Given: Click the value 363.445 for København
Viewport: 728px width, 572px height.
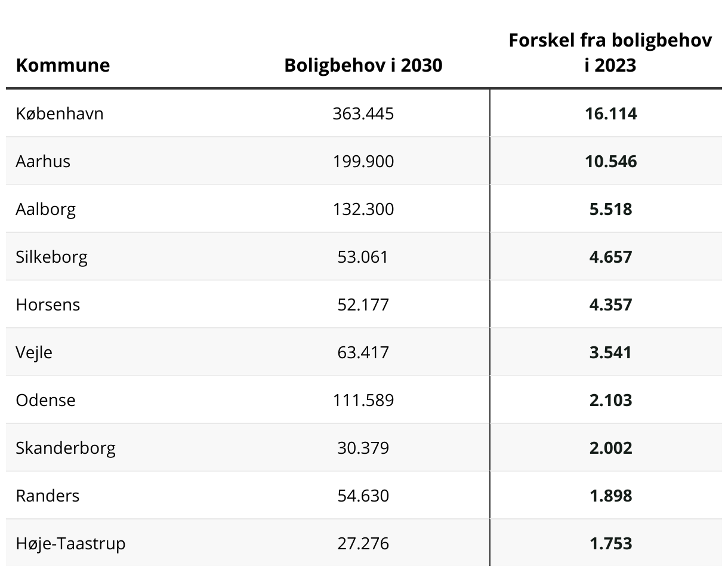Looking at the screenshot, I should tap(363, 113).
